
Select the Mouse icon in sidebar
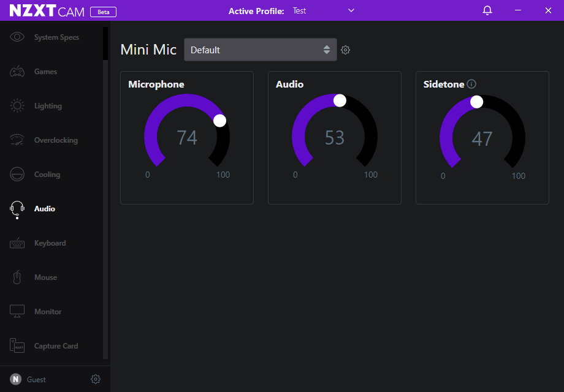[17, 277]
